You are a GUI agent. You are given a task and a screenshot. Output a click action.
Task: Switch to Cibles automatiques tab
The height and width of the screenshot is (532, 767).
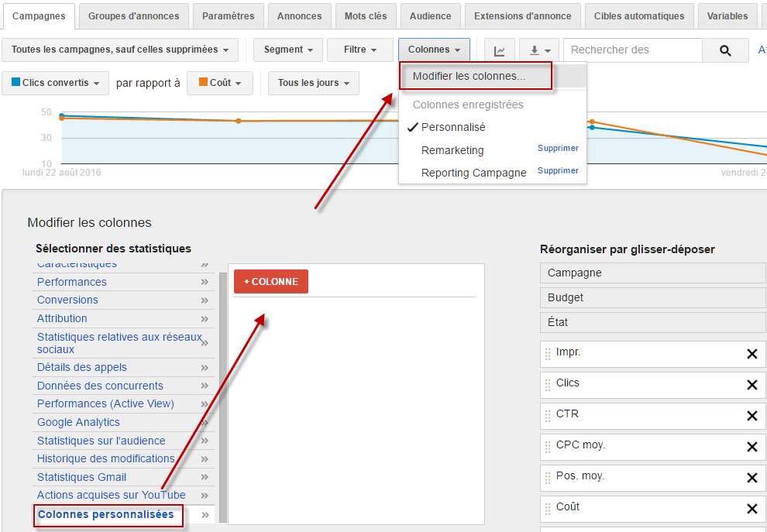[639, 16]
